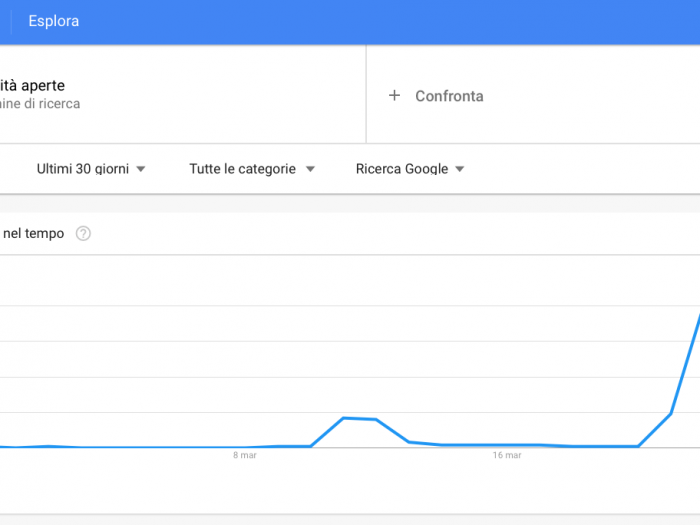Click the Esplora header title
Viewport: 700px width, 525px height.
pos(54,21)
